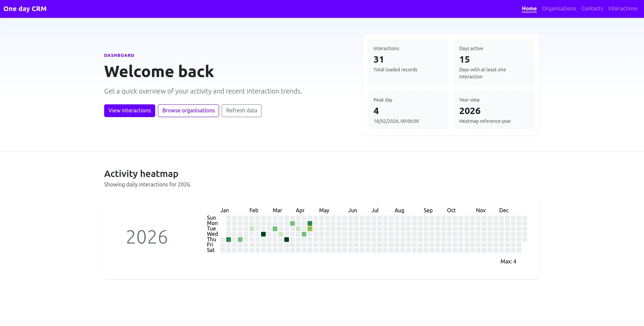
Task: Click the Aug month label on heatmap
Action: (x=399, y=210)
